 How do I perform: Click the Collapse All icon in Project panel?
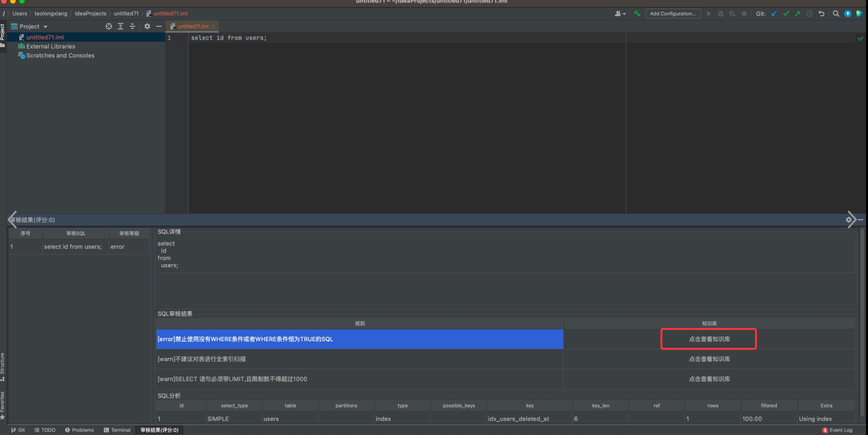(x=132, y=26)
